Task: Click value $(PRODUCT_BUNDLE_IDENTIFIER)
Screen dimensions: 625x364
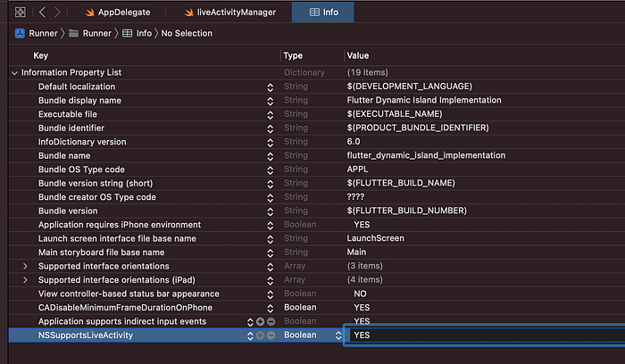Action: (x=418, y=128)
